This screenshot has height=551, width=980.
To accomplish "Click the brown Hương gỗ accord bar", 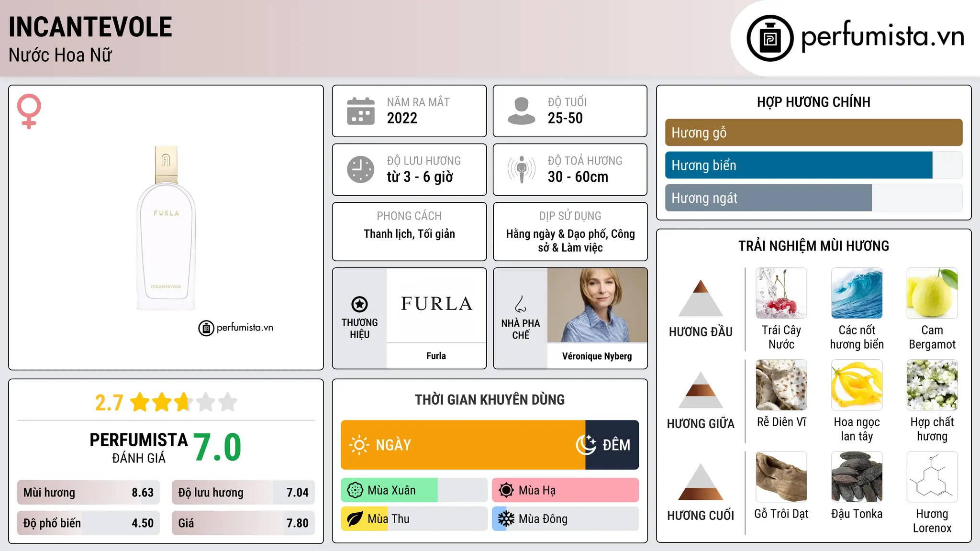I will pyautogui.click(x=813, y=132).
